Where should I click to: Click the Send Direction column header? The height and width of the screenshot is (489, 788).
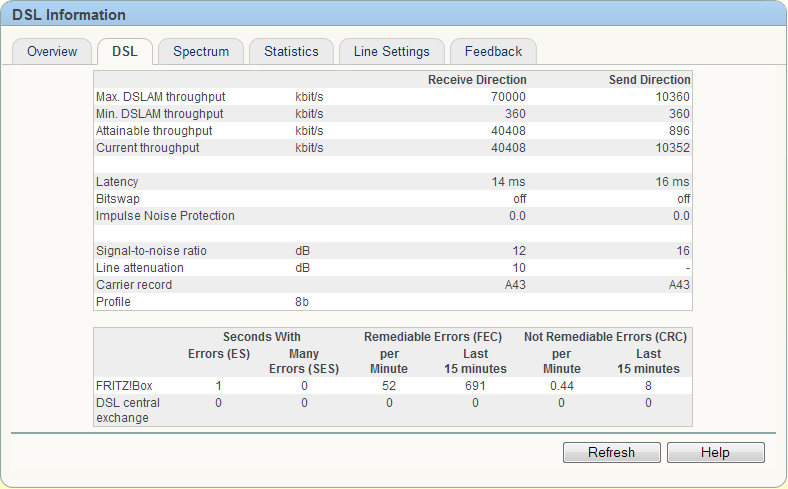[x=649, y=80]
